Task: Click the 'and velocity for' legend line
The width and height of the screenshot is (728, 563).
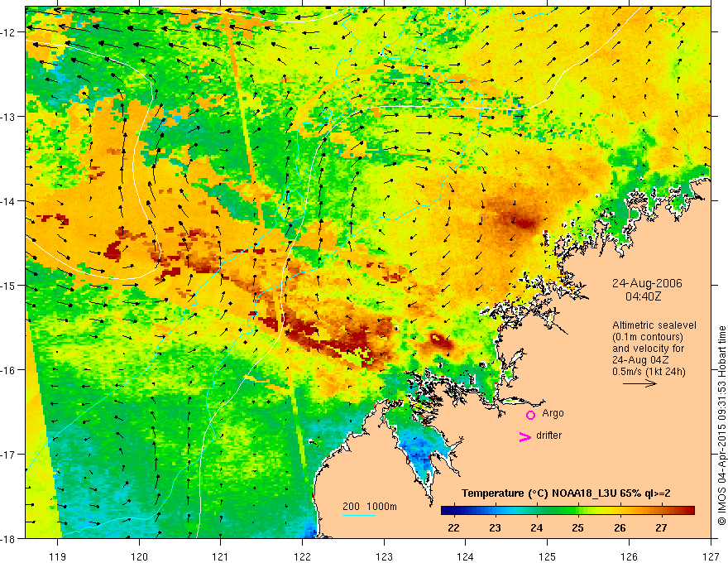Action: pos(648,349)
